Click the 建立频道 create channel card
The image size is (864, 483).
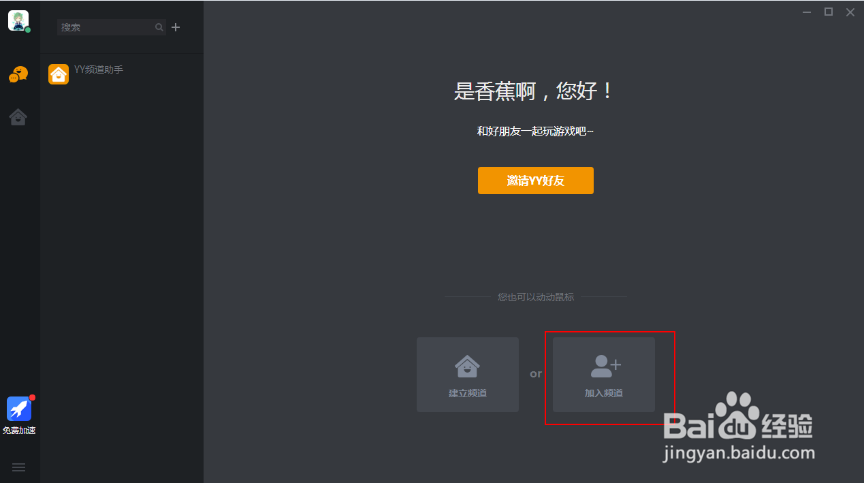pyautogui.click(x=468, y=375)
